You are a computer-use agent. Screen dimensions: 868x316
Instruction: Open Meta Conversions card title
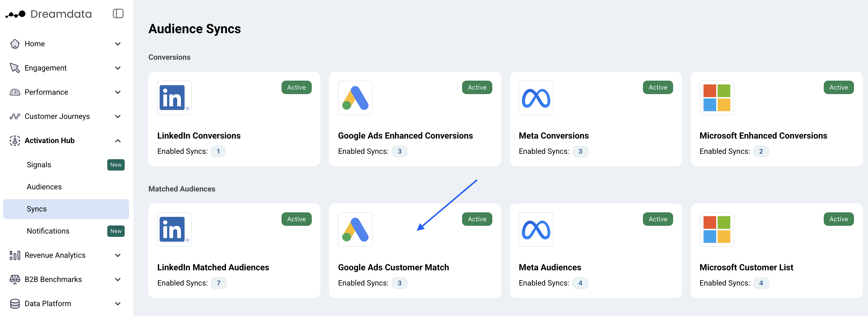[554, 136]
